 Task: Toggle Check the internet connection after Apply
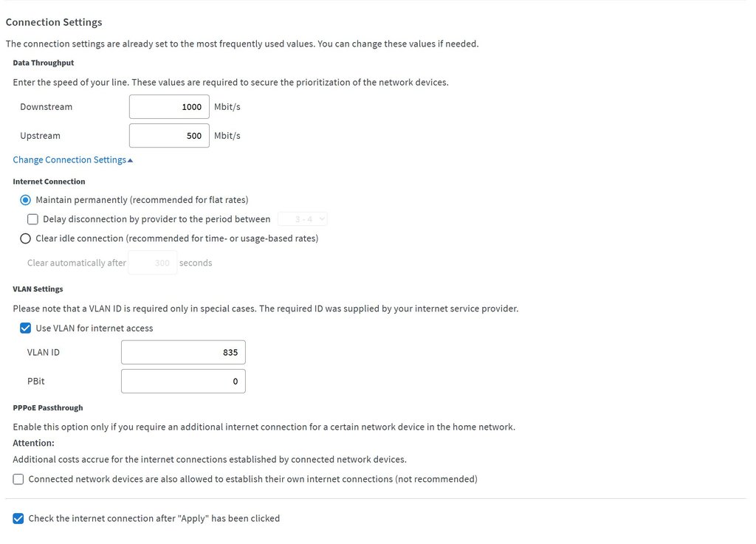click(18, 519)
